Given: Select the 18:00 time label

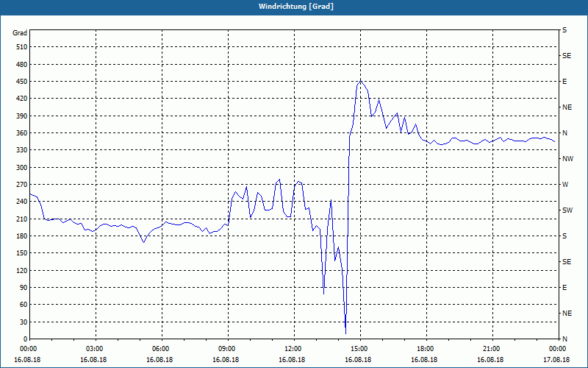Looking at the screenshot, I should (424, 349).
